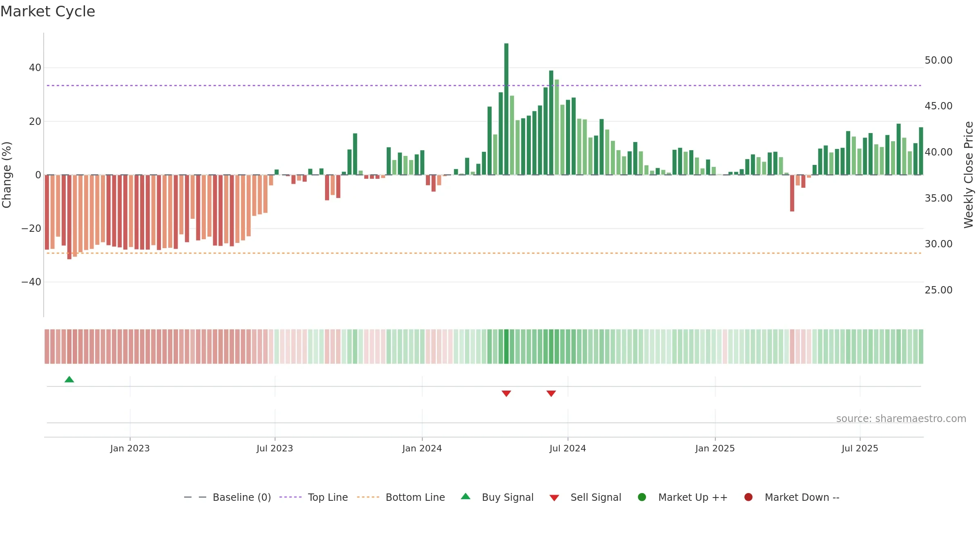
Task: Click the 40.00 price tick label
Action: 938,152
